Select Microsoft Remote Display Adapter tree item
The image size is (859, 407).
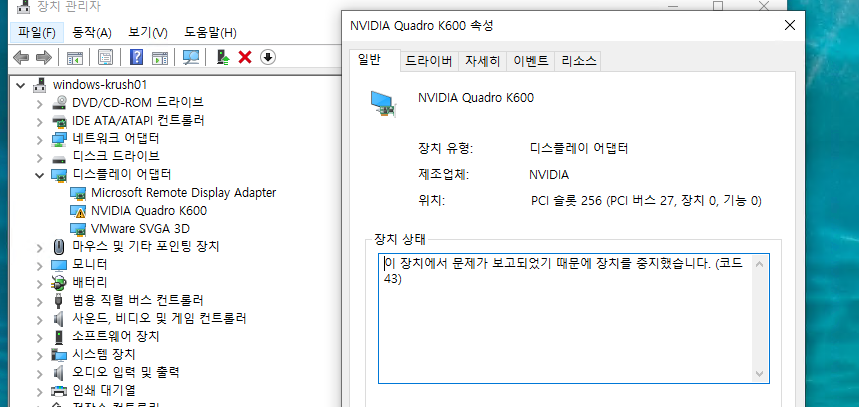point(184,193)
